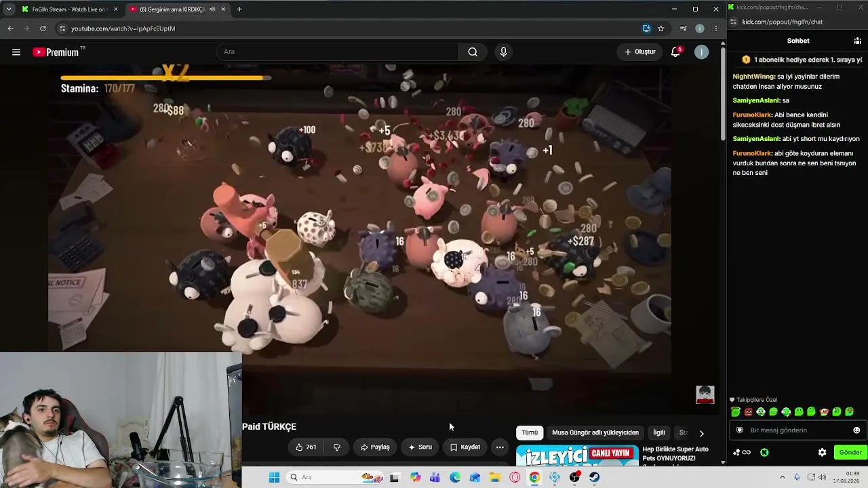
Task: Open the taskbar volume control
Action: 822,478
